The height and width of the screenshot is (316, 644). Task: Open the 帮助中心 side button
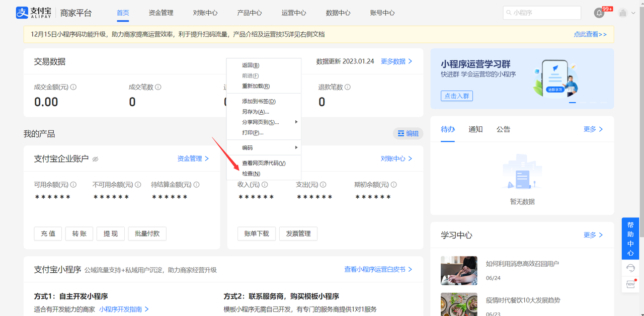[x=630, y=239]
